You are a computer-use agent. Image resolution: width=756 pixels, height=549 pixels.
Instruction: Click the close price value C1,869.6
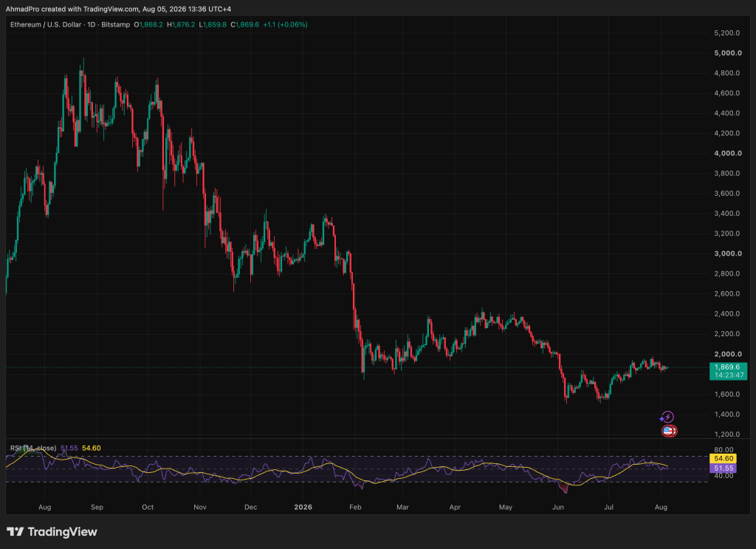coord(244,24)
